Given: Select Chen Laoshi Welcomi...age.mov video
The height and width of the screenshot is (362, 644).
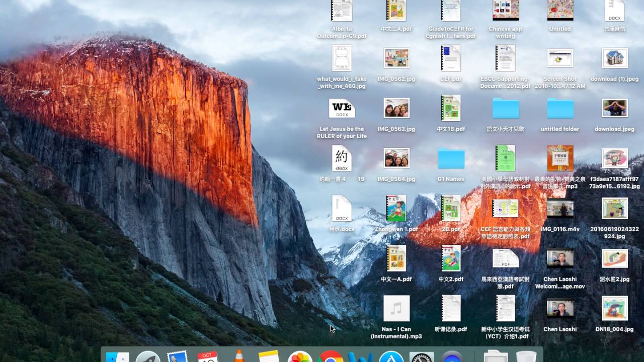Looking at the screenshot, I should pyautogui.click(x=560, y=258).
